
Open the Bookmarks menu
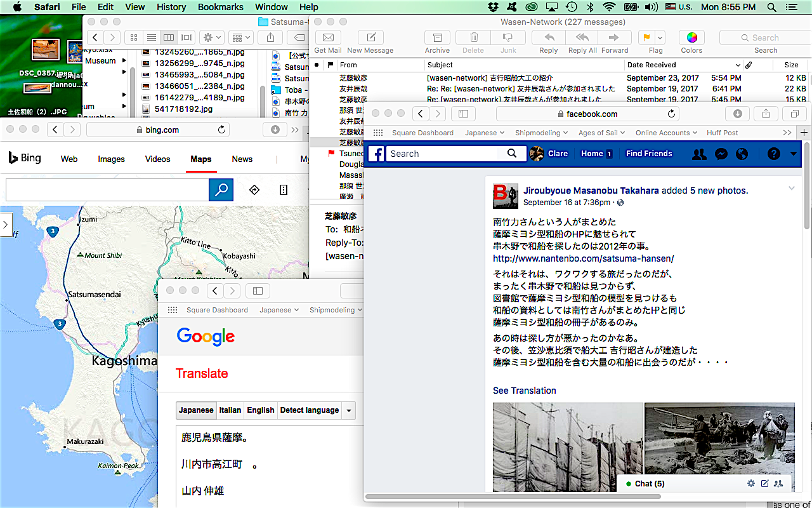click(x=220, y=7)
